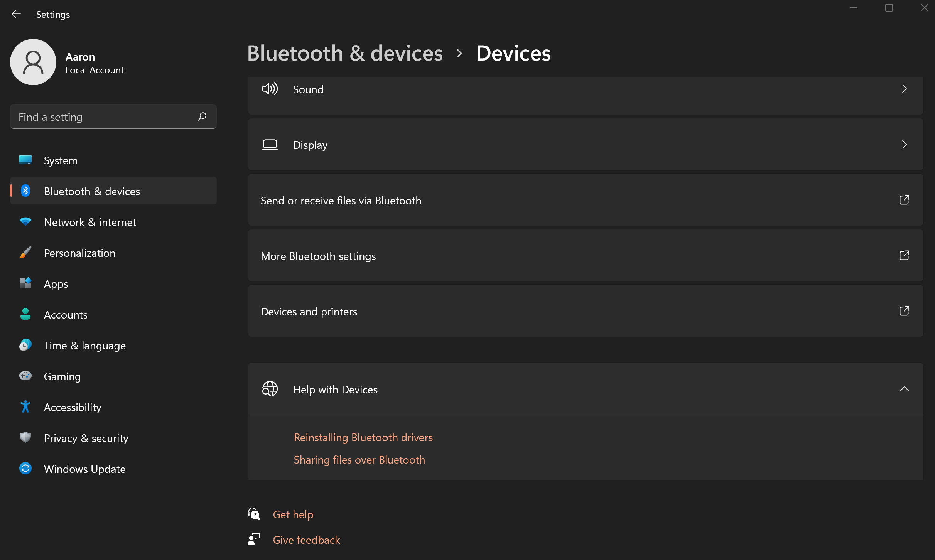935x560 pixels.
Task: Go to Accounts settings
Action: [113, 314]
